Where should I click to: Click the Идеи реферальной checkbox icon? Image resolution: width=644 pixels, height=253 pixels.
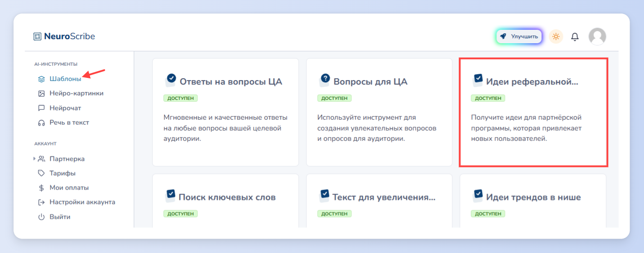tap(478, 80)
